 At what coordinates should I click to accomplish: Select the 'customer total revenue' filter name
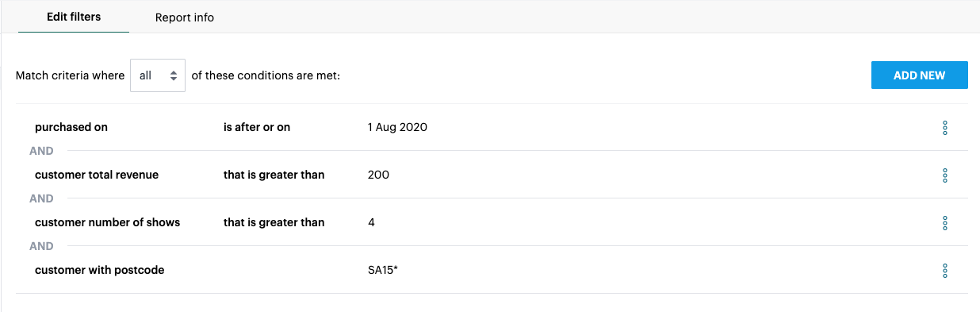pyautogui.click(x=97, y=175)
